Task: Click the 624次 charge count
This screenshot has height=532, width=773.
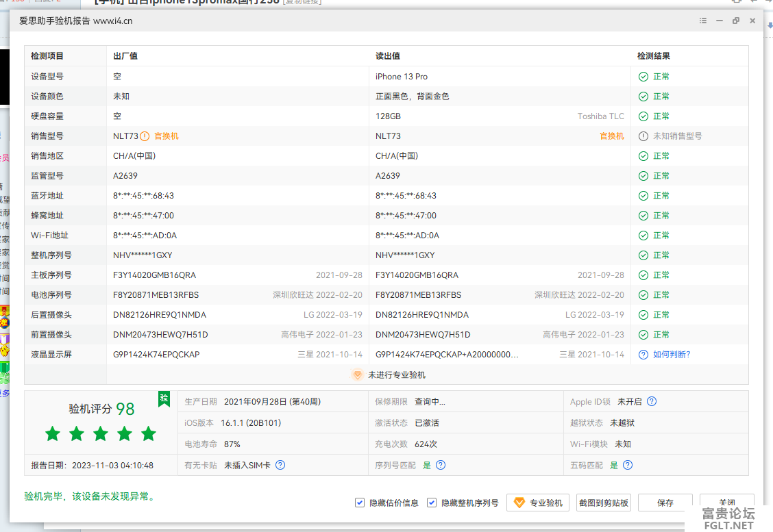Action: (426, 444)
